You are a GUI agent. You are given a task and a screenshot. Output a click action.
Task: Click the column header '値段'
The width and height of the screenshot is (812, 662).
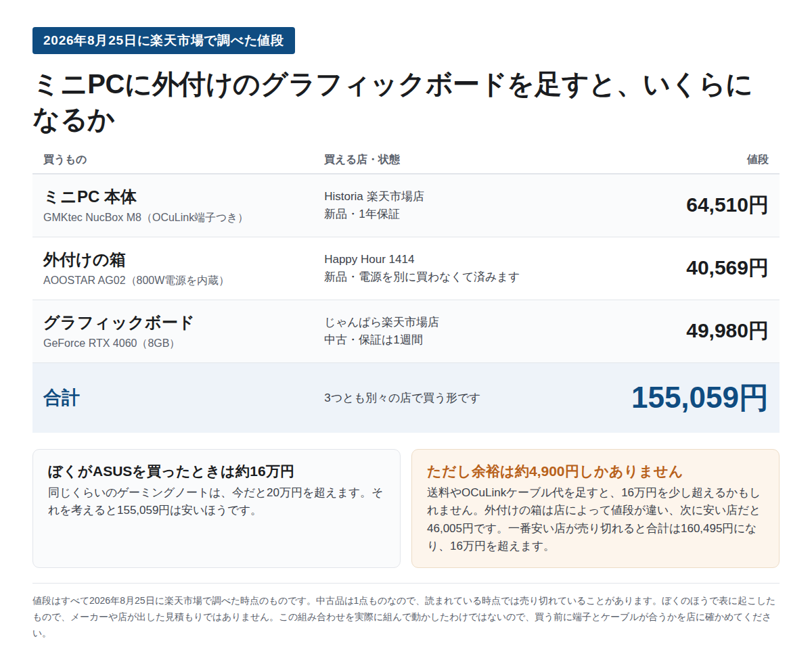coord(757,160)
